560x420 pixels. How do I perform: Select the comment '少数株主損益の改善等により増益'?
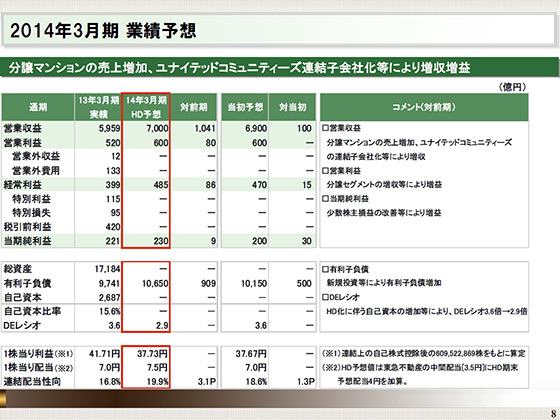click(384, 213)
